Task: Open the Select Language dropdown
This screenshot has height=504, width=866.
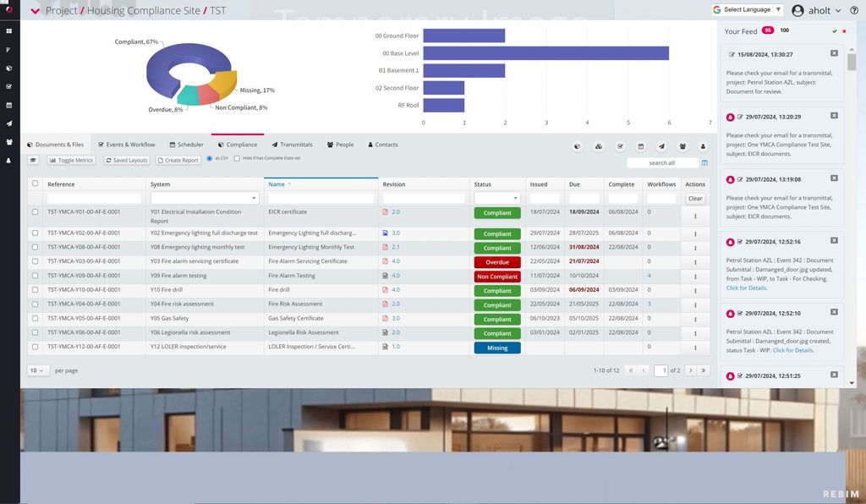Action: [x=748, y=9]
